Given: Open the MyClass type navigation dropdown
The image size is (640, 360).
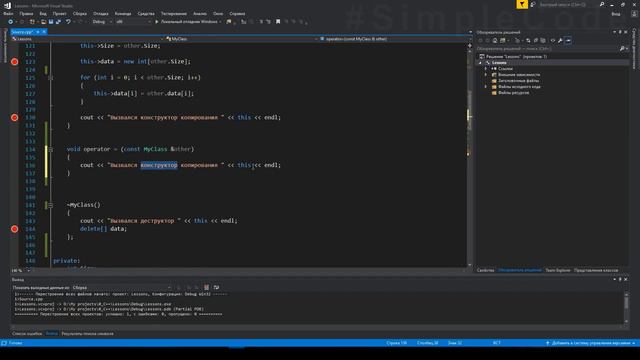Looking at the screenshot, I should (x=242, y=39).
